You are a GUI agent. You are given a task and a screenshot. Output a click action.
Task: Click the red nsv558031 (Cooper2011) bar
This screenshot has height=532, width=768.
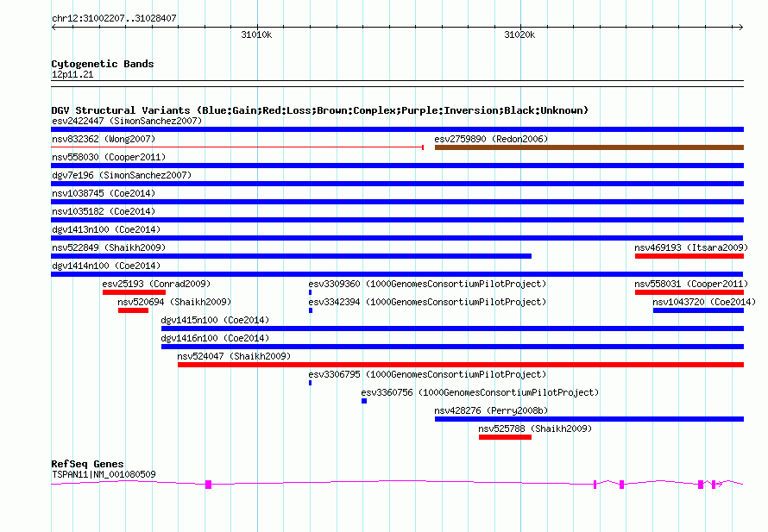689,292
